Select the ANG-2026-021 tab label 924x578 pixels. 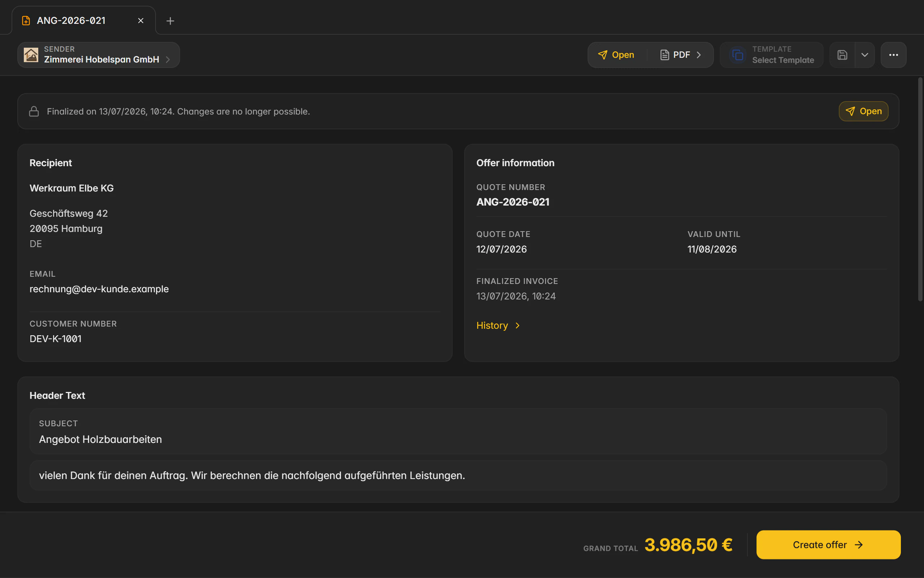coord(71,21)
